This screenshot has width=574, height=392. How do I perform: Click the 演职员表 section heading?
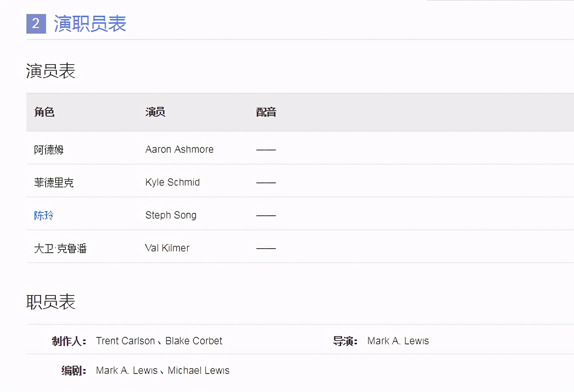click(x=90, y=24)
